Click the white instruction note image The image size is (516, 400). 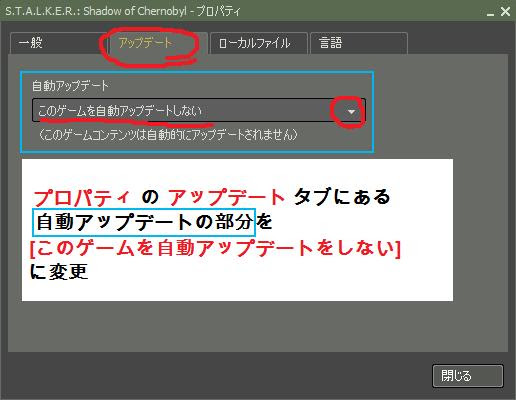[x=237, y=230]
